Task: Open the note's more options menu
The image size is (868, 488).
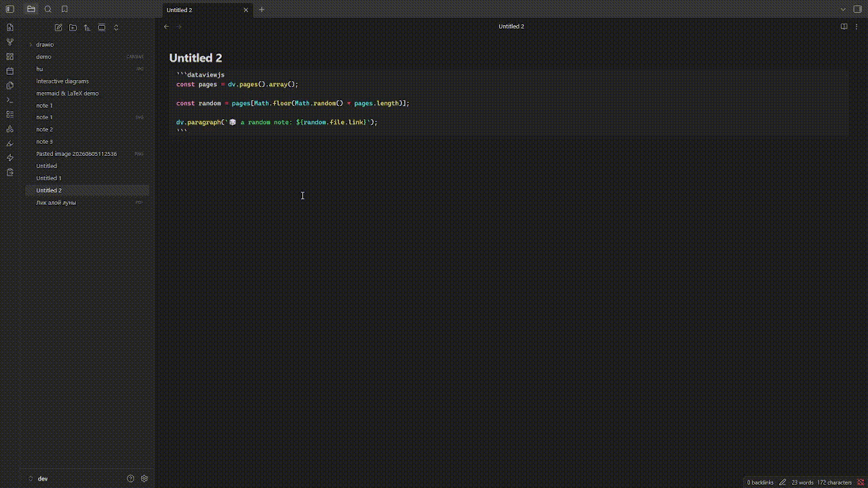Action: (856, 26)
